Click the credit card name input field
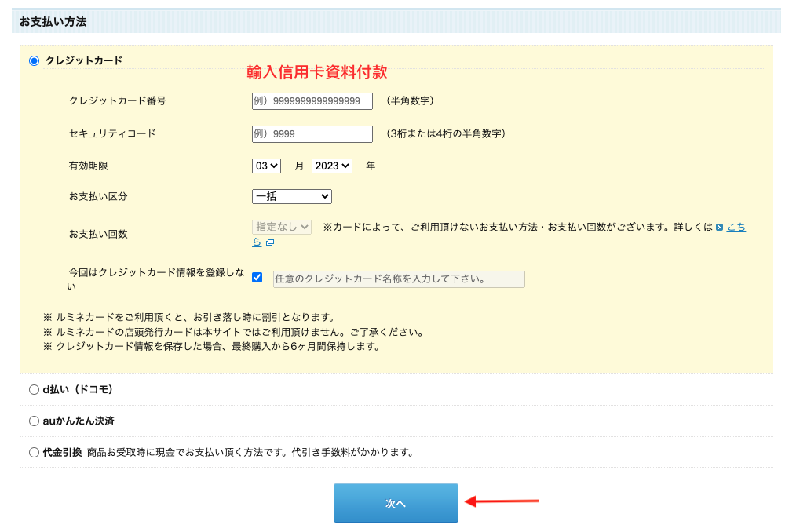 click(398, 279)
